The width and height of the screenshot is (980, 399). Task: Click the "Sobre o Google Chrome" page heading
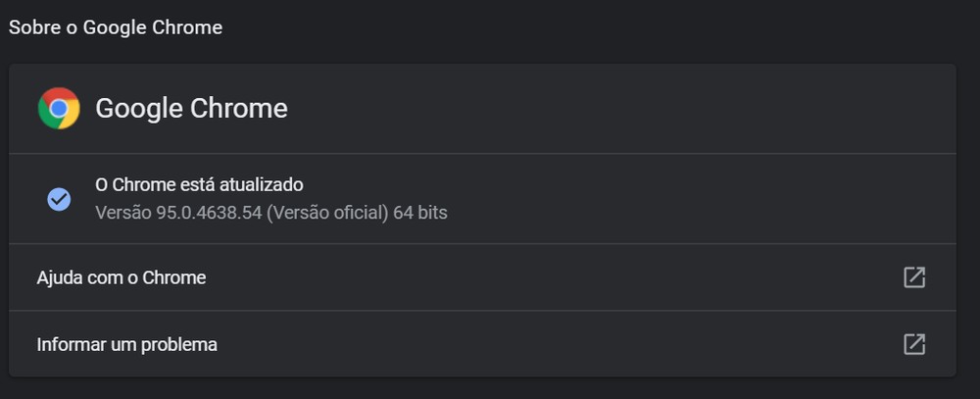(116, 27)
